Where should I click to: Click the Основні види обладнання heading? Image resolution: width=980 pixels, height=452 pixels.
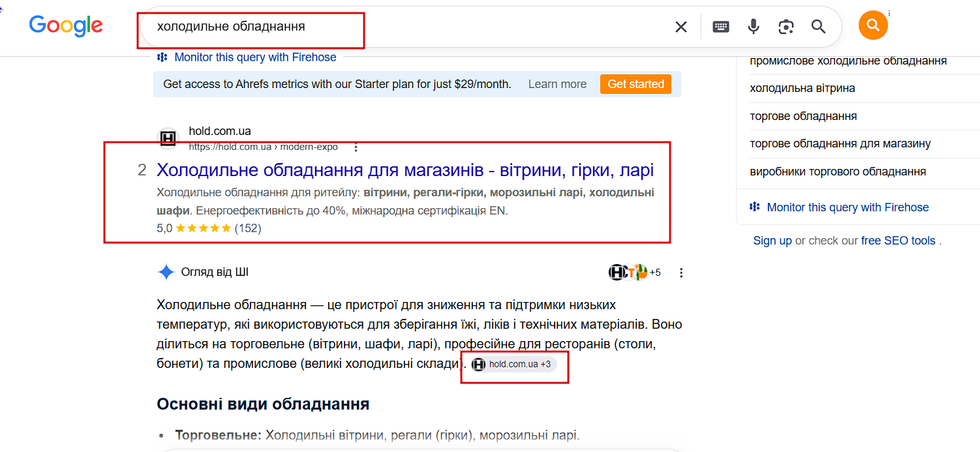coord(263,404)
